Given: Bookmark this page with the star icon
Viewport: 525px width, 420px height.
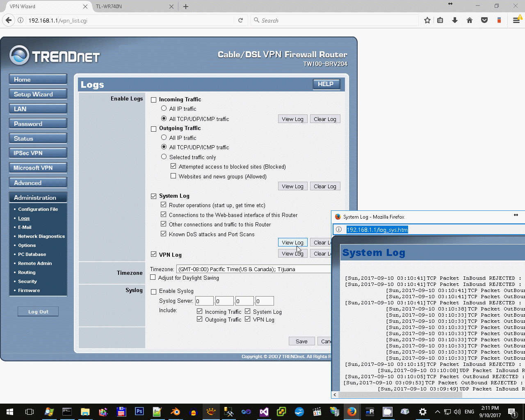Looking at the screenshot, I should [427, 20].
